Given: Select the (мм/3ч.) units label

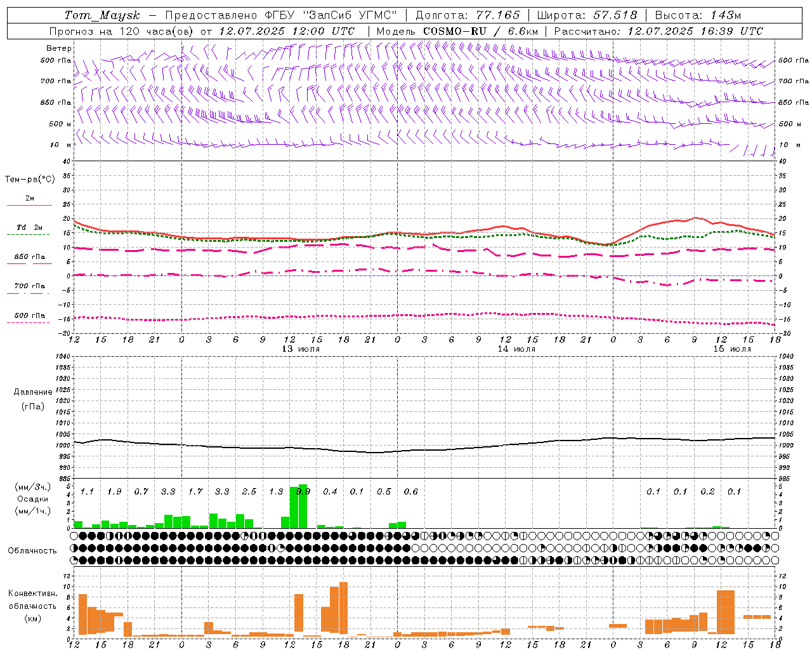Looking at the screenshot, I should [x=33, y=487].
